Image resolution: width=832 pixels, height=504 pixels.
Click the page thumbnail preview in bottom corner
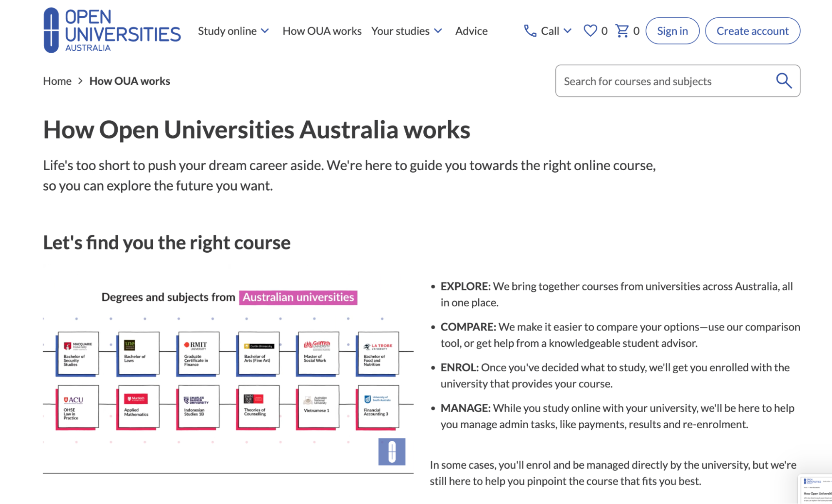(x=816, y=489)
